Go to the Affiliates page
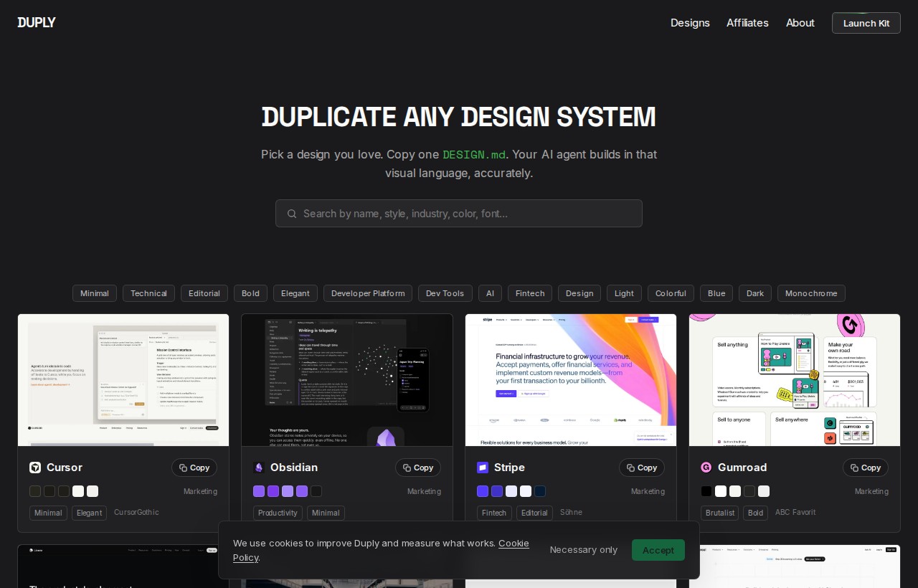 coord(747,23)
